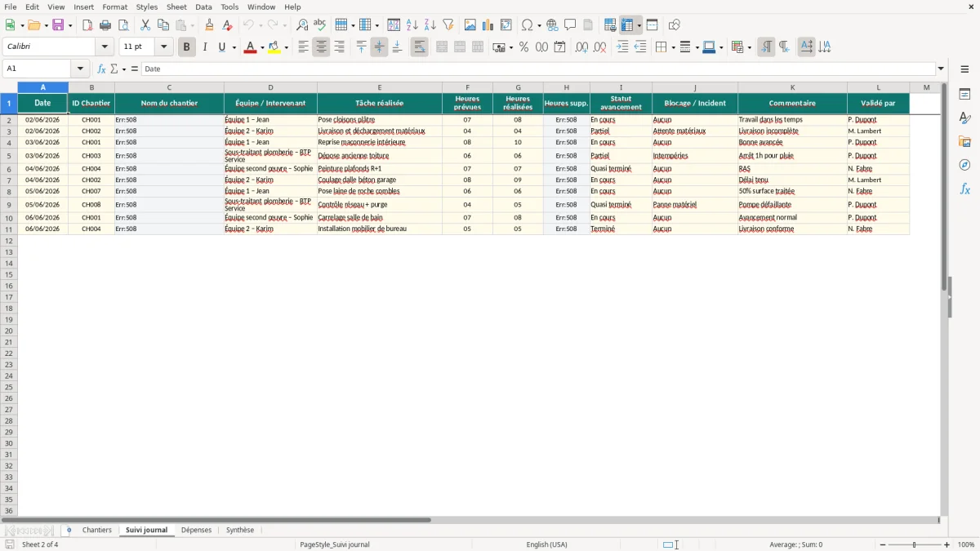Screen dimensions: 980x551
Task: Click the AutoFilter funnel icon
Action: coord(448,25)
